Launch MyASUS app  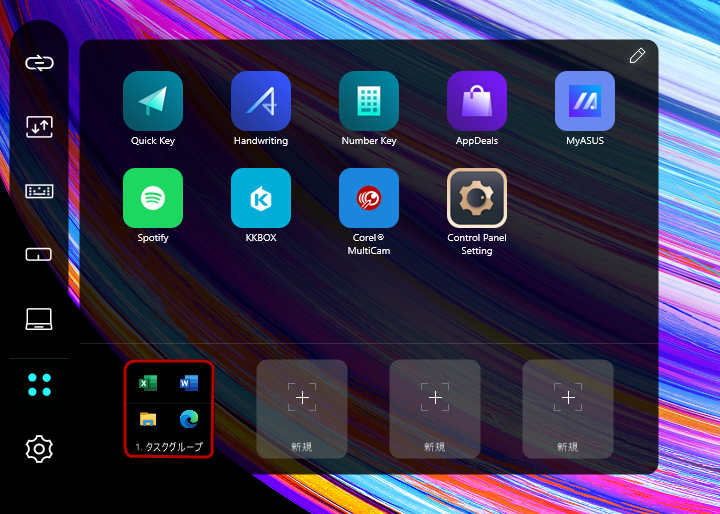(585, 101)
